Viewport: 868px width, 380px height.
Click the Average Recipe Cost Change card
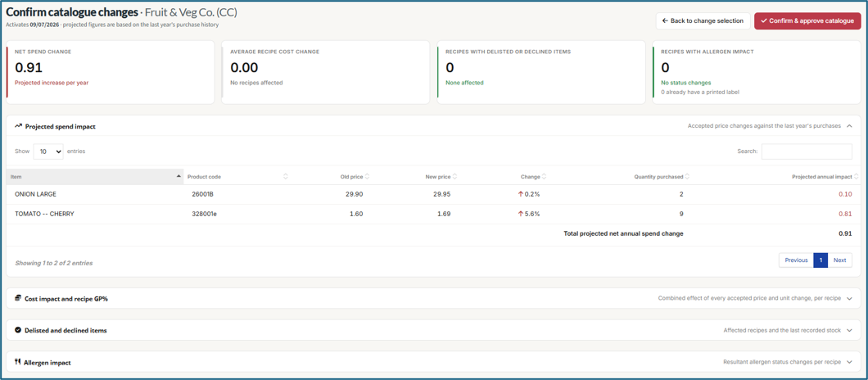click(x=326, y=72)
